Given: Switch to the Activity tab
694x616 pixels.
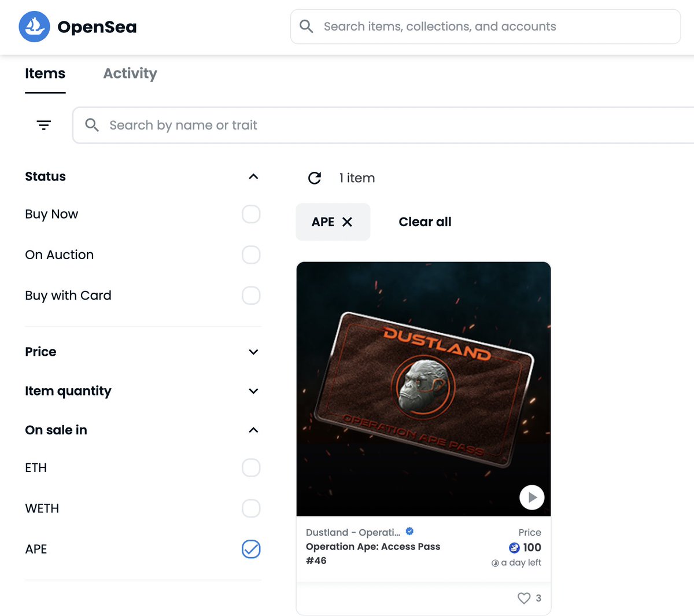Looking at the screenshot, I should coord(130,73).
